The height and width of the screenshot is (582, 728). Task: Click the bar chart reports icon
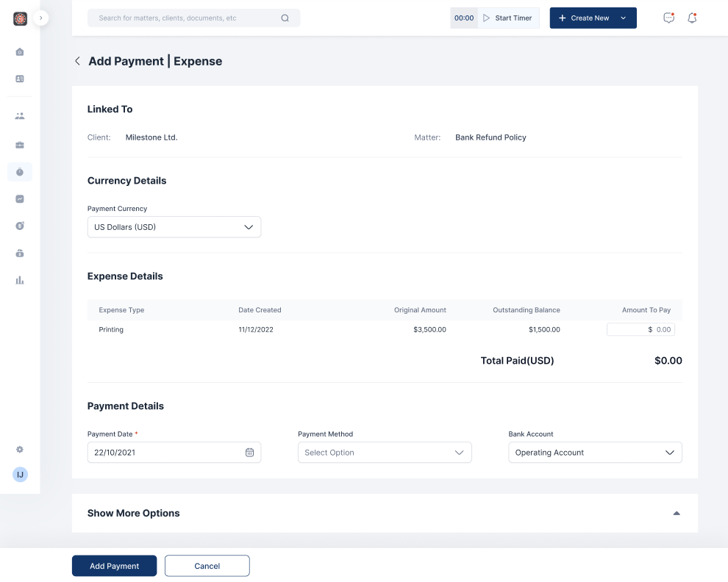(x=20, y=280)
